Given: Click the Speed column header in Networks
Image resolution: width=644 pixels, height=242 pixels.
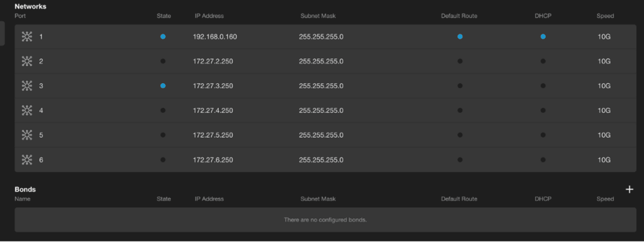Looking at the screenshot, I should pyautogui.click(x=605, y=16).
